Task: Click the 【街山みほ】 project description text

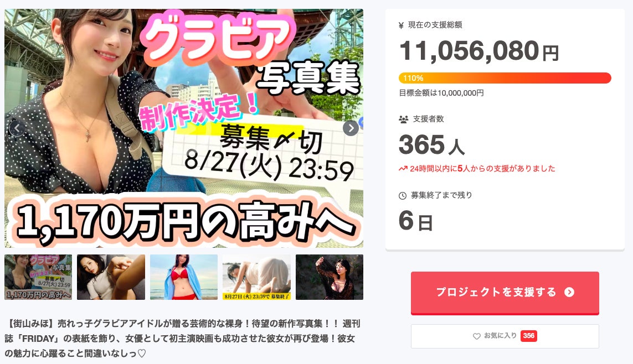Action: 182,338
